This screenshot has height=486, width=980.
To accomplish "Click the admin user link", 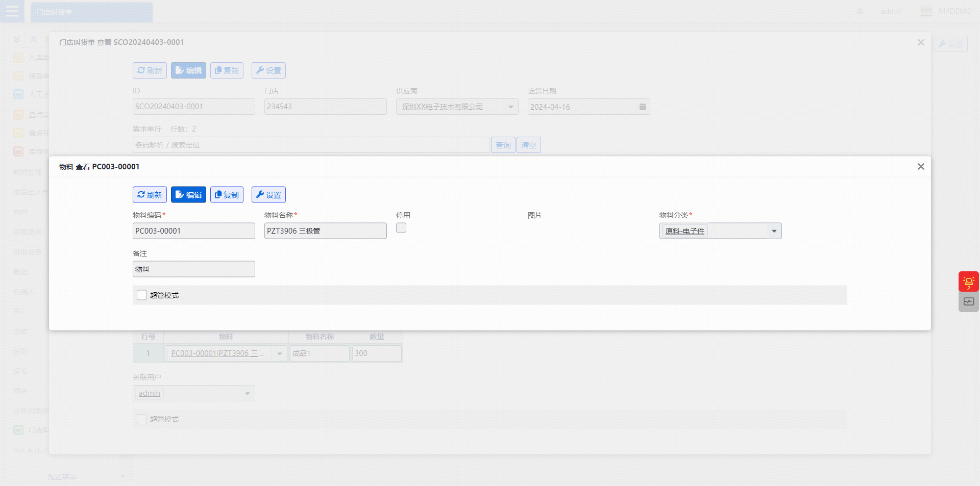I will click(150, 393).
